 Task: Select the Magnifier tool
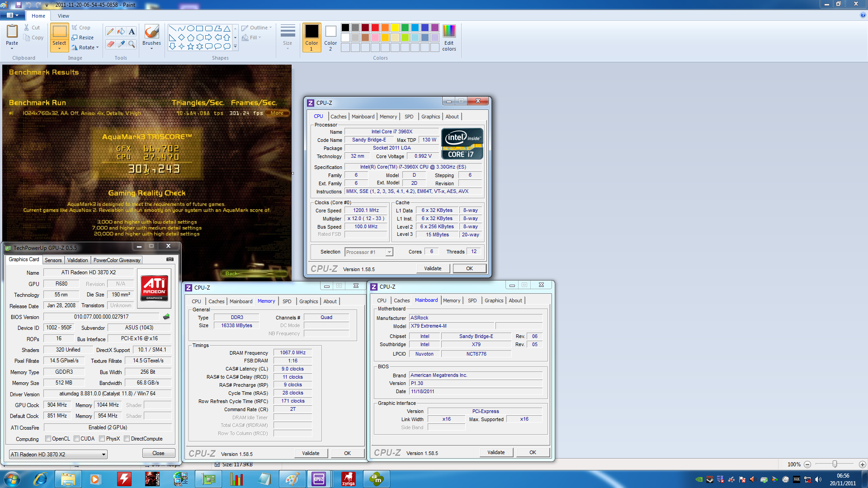pos(132,44)
